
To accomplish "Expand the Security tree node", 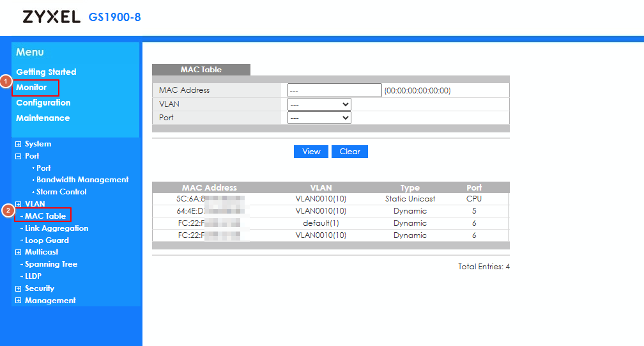I will coord(18,288).
